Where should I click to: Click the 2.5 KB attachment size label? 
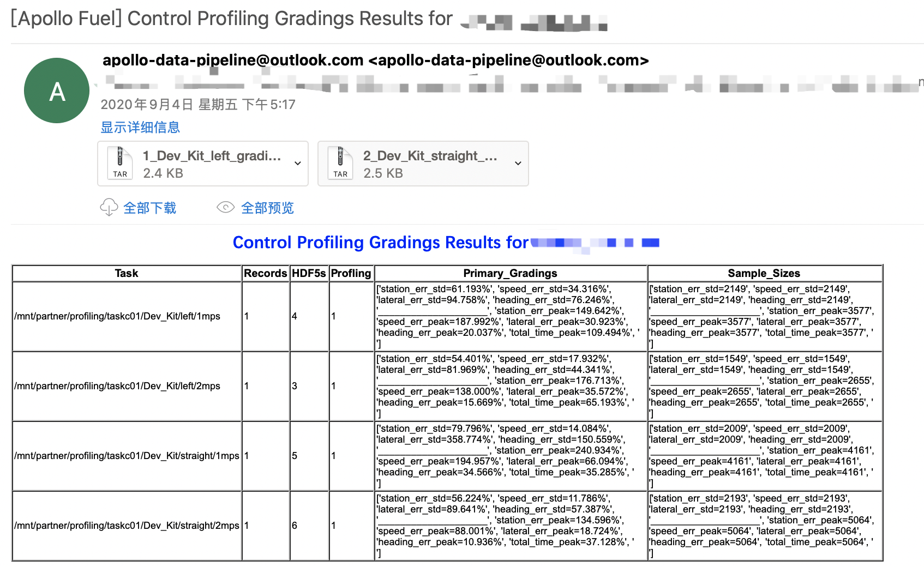[383, 173]
